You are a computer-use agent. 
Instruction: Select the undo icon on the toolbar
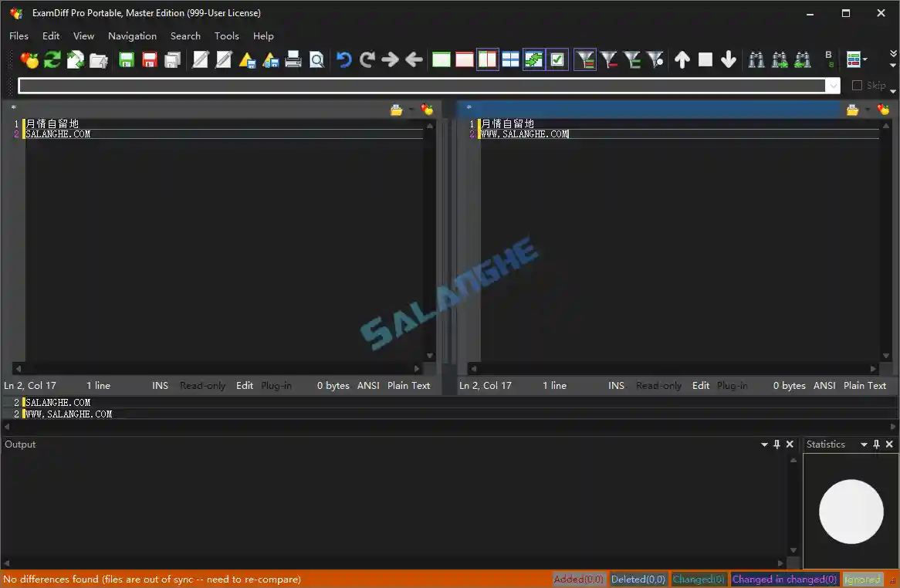pyautogui.click(x=343, y=59)
